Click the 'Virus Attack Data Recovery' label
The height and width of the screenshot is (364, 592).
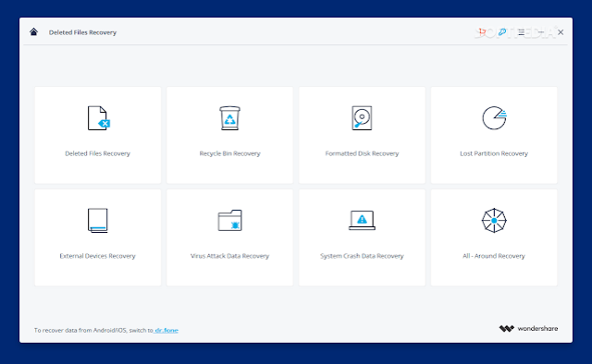coord(230,256)
